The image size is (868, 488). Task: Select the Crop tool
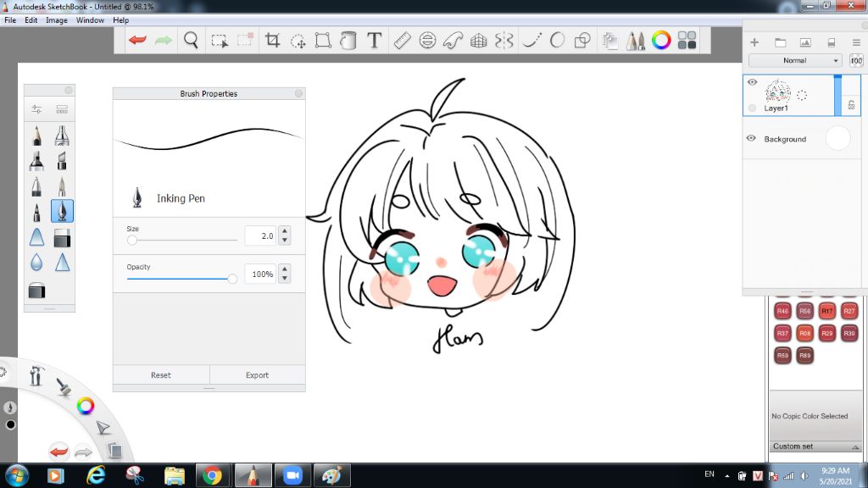[272, 41]
